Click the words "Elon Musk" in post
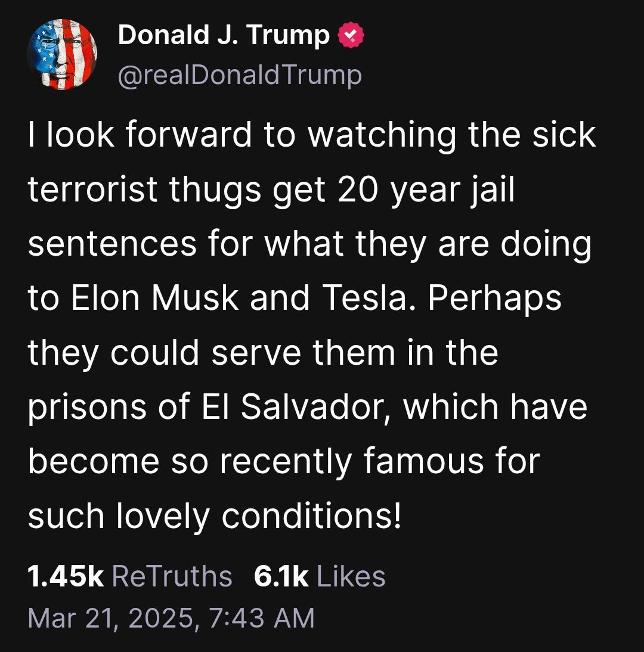Image resolution: width=644 pixels, height=652 pixels. [156, 298]
